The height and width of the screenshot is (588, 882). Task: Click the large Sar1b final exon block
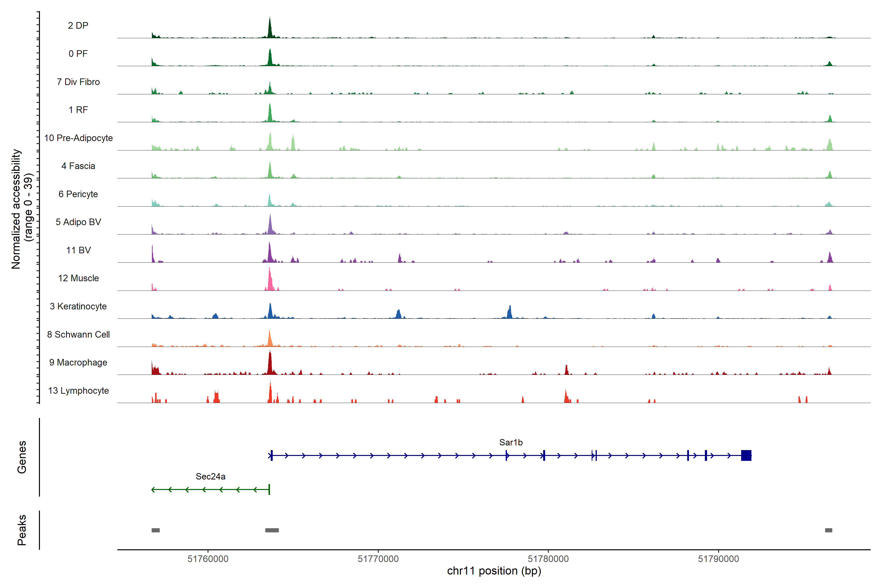pos(746,455)
